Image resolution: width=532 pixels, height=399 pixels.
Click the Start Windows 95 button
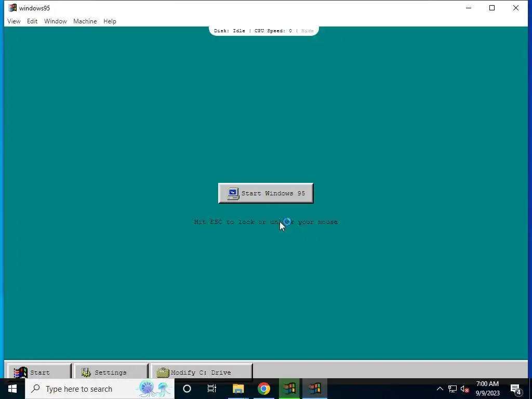coord(265,193)
